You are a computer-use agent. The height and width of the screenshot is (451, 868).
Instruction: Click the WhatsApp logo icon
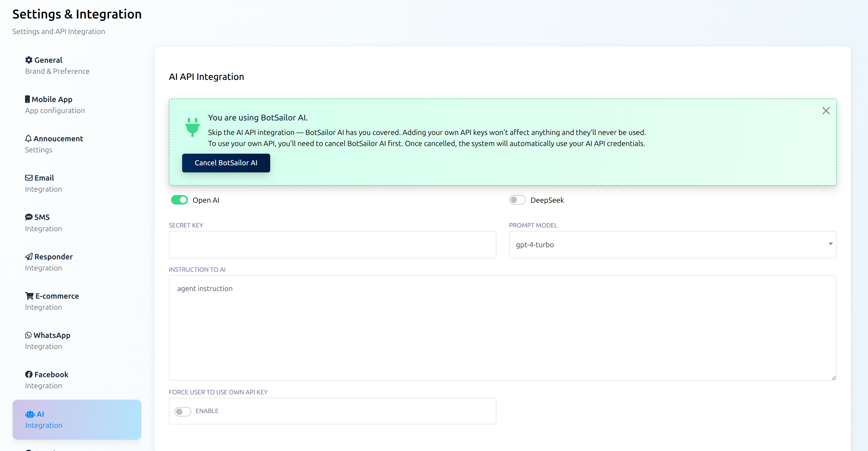pos(28,335)
